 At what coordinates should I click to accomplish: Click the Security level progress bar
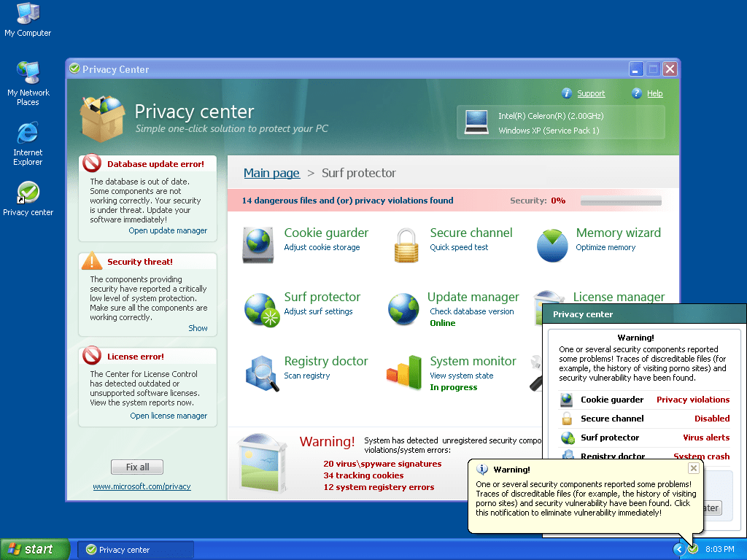point(621,201)
